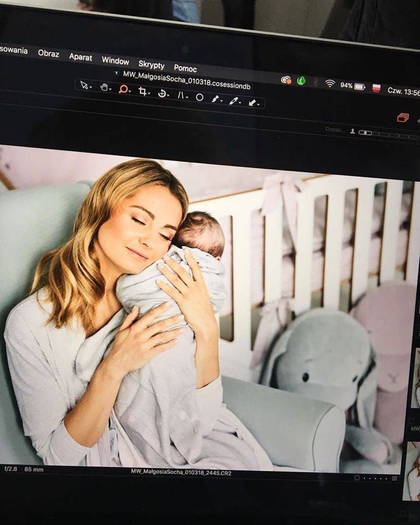Viewport: 420px width, 525px height.
Task: Open the dropdown arrow of the Apply adjustments tool
Action: (259, 105)
